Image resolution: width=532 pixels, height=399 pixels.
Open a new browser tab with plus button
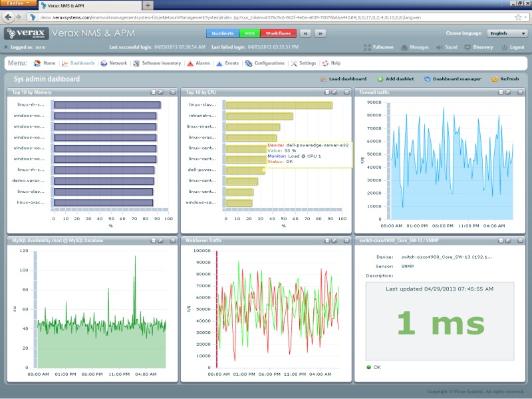click(148, 5)
